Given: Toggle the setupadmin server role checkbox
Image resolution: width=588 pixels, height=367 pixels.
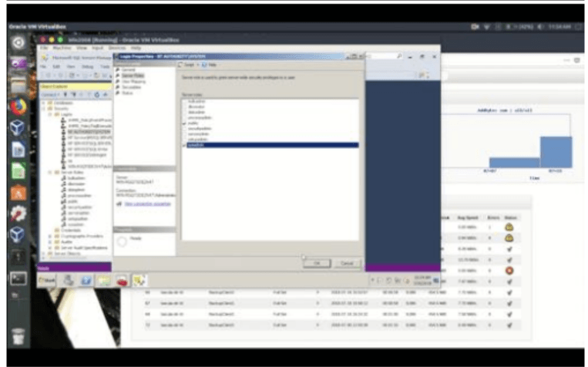Looking at the screenshot, I should point(184,140).
